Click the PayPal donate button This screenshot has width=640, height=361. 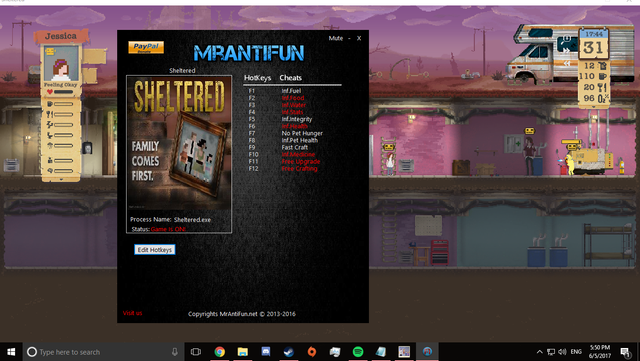click(x=146, y=47)
